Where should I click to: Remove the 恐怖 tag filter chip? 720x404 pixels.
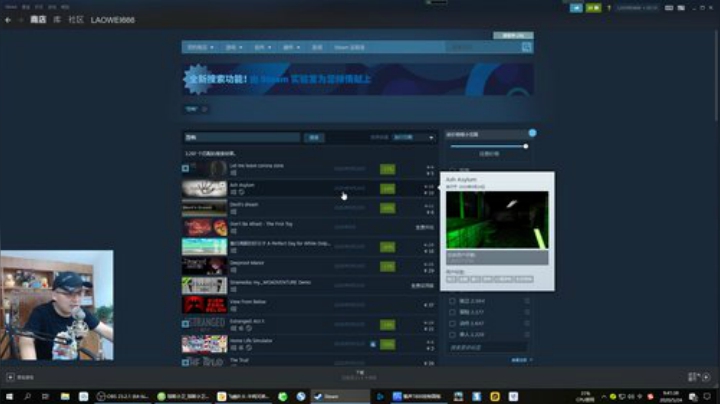(x=205, y=109)
